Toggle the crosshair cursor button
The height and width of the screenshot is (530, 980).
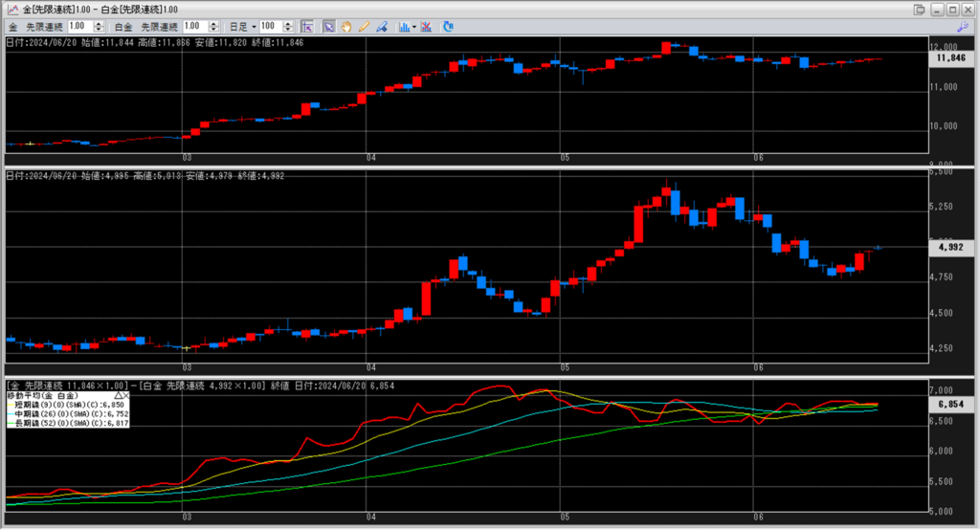point(306,26)
